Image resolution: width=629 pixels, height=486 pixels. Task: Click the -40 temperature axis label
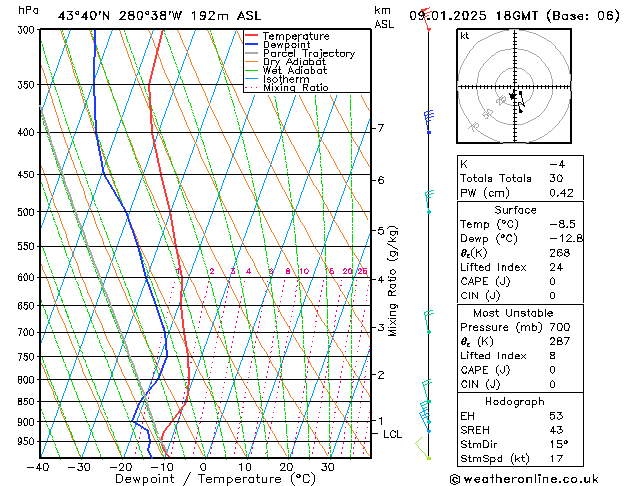[38, 467]
